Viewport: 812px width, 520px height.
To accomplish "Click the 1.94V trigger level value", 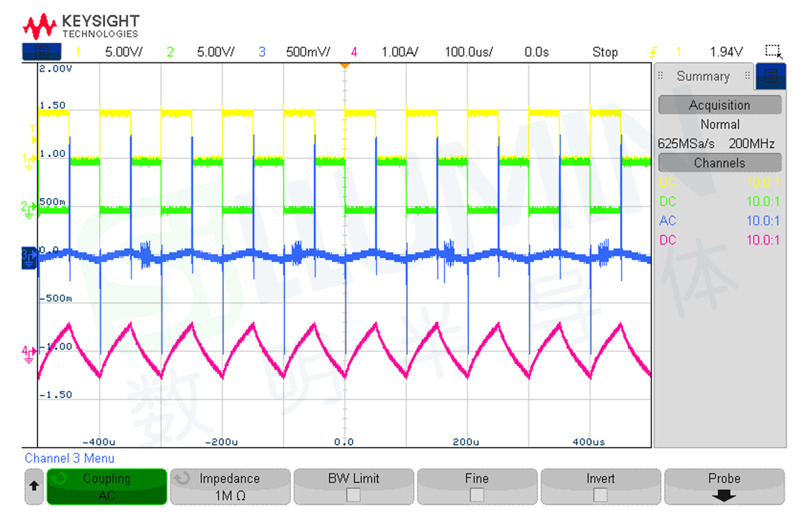I will point(726,52).
